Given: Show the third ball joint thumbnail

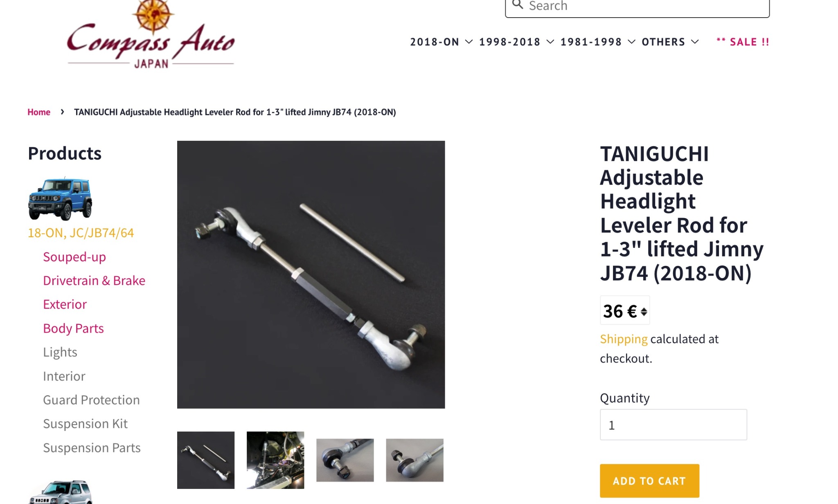Looking at the screenshot, I should (x=345, y=460).
